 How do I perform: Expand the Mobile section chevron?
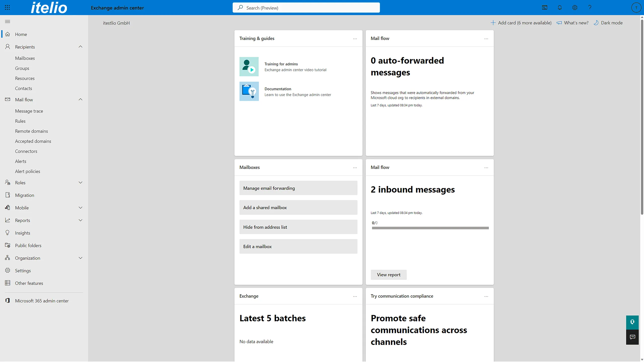point(80,208)
